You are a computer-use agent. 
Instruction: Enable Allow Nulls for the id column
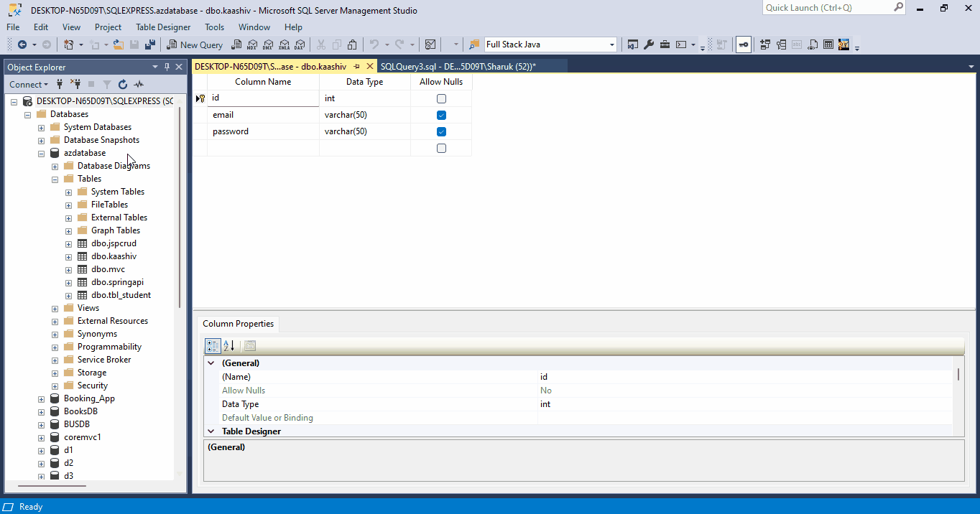tap(441, 98)
